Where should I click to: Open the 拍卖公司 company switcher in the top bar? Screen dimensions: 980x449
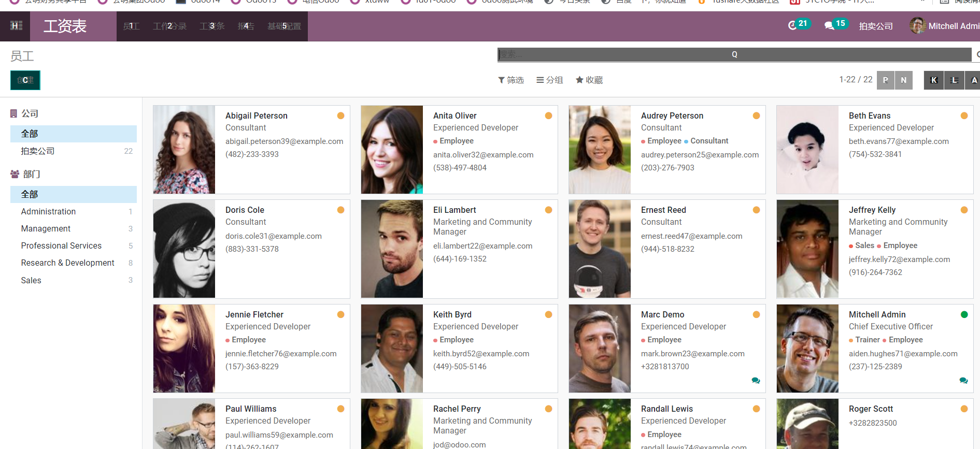[876, 26]
